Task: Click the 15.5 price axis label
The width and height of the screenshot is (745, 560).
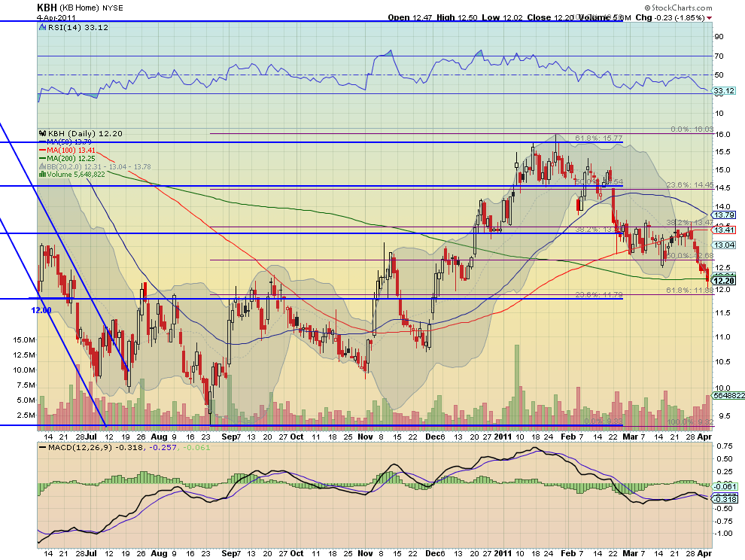Action: tap(722, 152)
